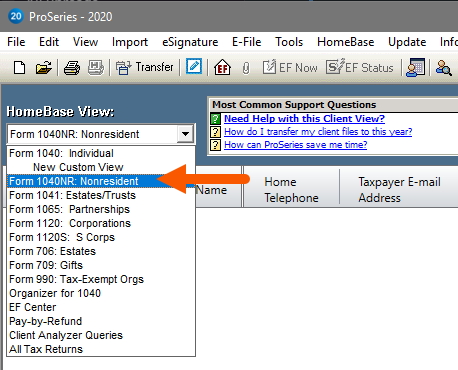
Task: Open the Tools menu
Action: 289,42
